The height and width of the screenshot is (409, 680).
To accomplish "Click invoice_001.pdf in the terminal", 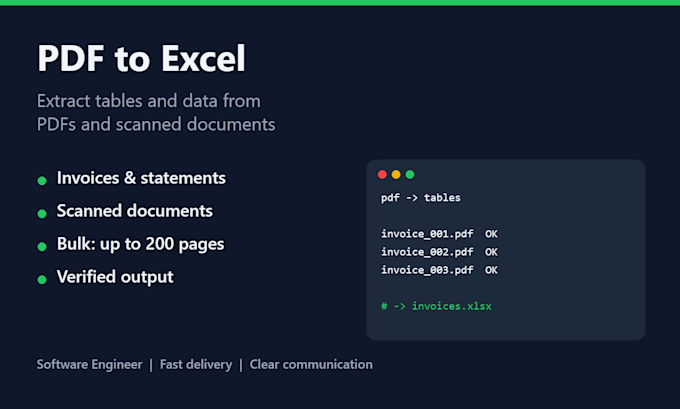I will (427, 234).
